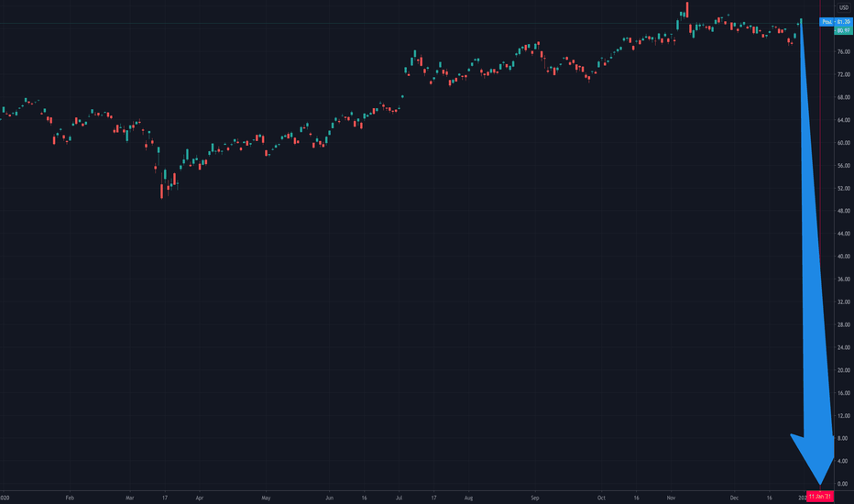Click the 72.00 price axis label
Viewport: 854px width, 504px height.
(844, 74)
